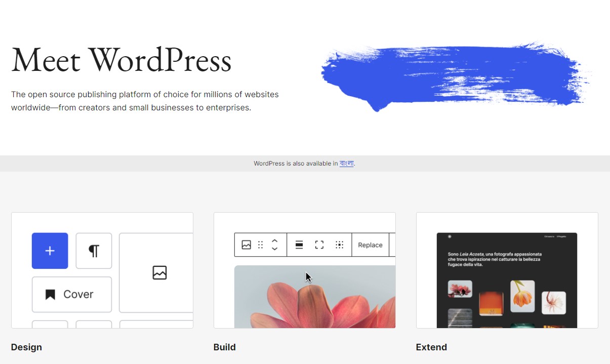Click the align icon in the block toolbar
Image resolution: width=610 pixels, height=364 pixels.
299,245
